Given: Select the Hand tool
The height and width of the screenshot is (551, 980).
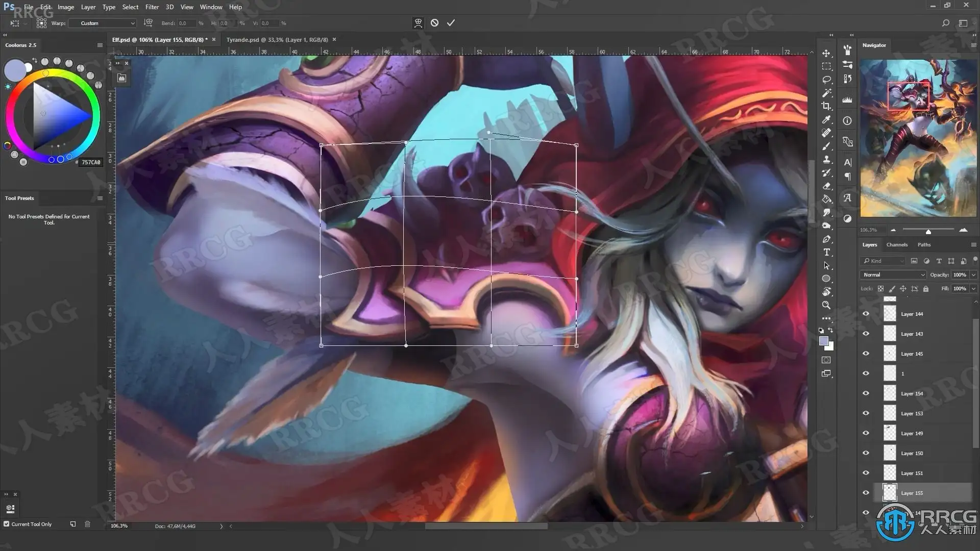Looking at the screenshot, I should (826, 292).
